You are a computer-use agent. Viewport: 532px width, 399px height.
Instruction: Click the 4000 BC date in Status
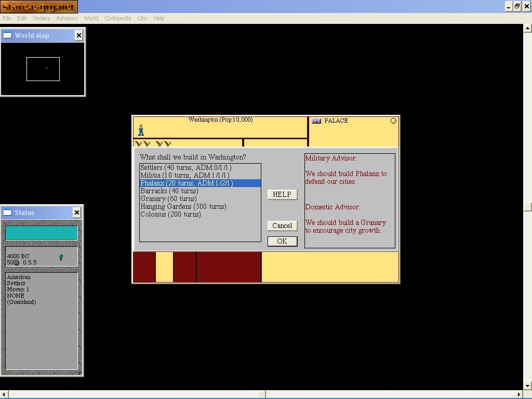18,256
